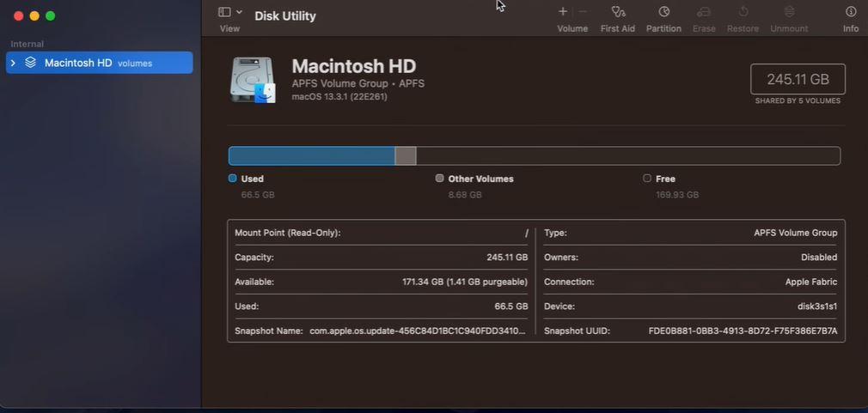Click the Used row value in details table
This screenshot has height=413, width=868.
[x=511, y=306]
